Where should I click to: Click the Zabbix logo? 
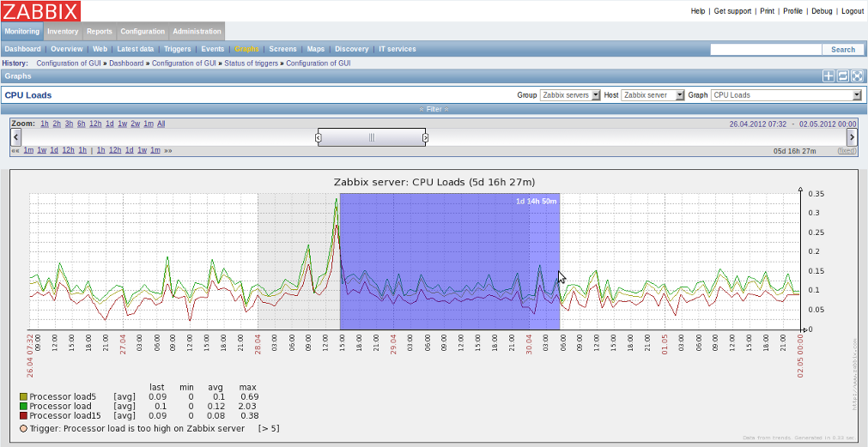(40, 11)
